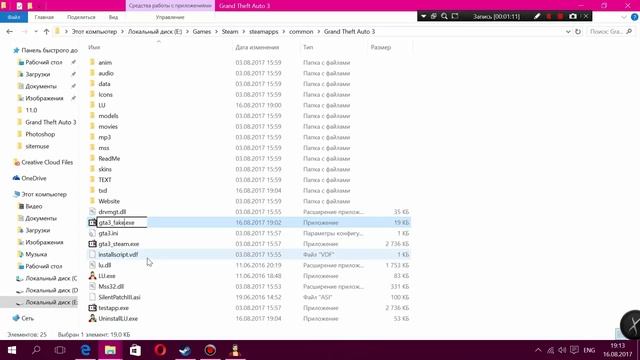This screenshot has width=640, height=360.
Task: Click the Refresh button in address bar
Action: click(578, 31)
